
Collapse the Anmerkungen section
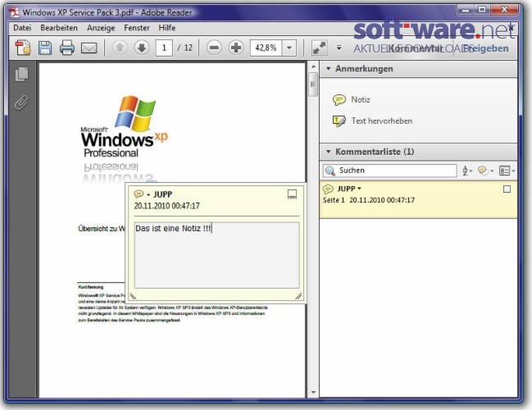(328, 69)
